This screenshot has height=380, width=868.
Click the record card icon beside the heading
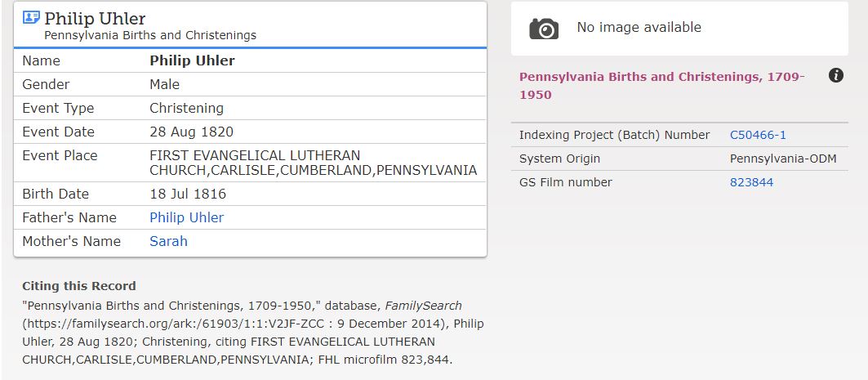(31, 18)
